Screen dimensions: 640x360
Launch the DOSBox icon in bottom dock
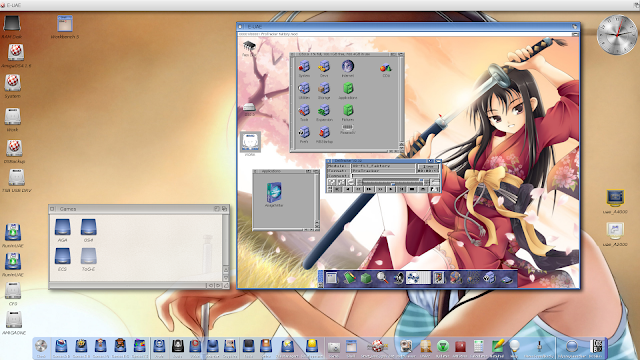click(x=596, y=346)
